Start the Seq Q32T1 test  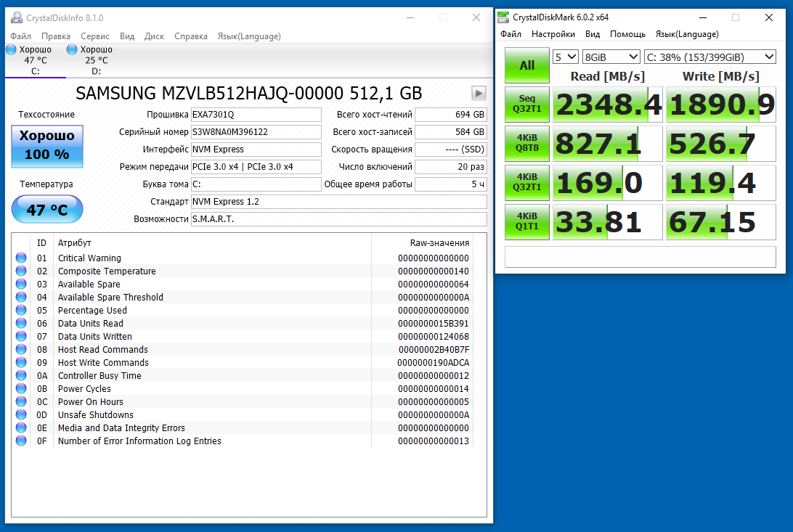point(527,104)
